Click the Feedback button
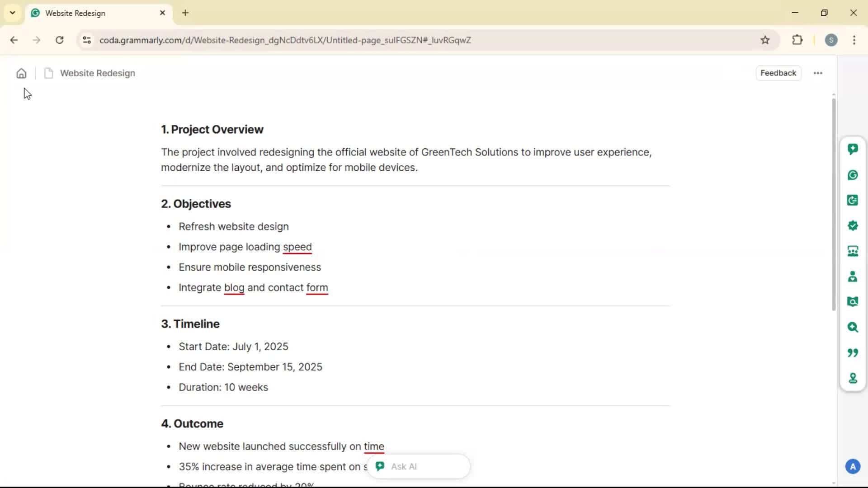The width and height of the screenshot is (868, 488). pyautogui.click(x=778, y=73)
